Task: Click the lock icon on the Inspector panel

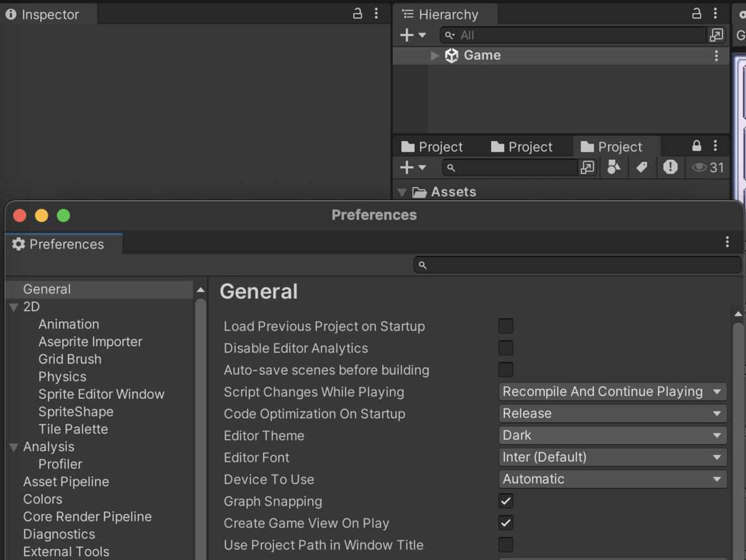Action: pos(357,12)
